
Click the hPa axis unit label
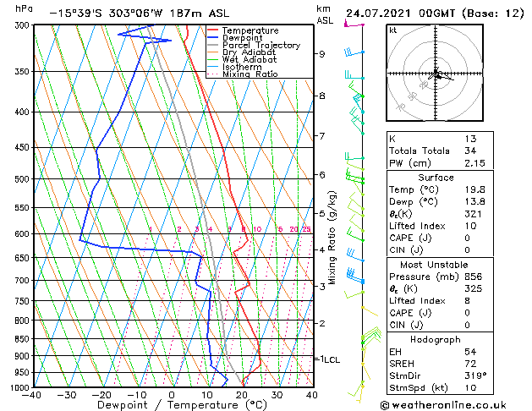click(24, 9)
